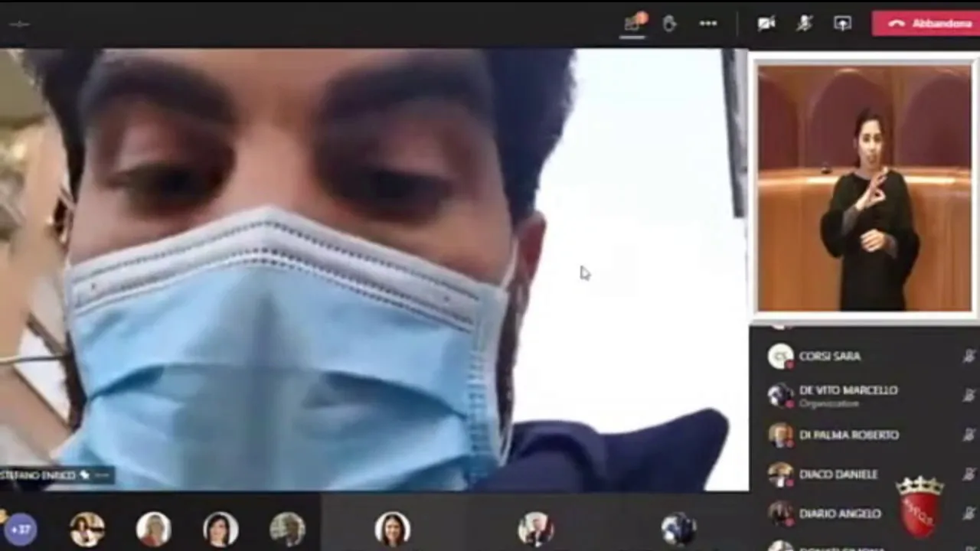Click the main speaker video with the blue mask

374,269
